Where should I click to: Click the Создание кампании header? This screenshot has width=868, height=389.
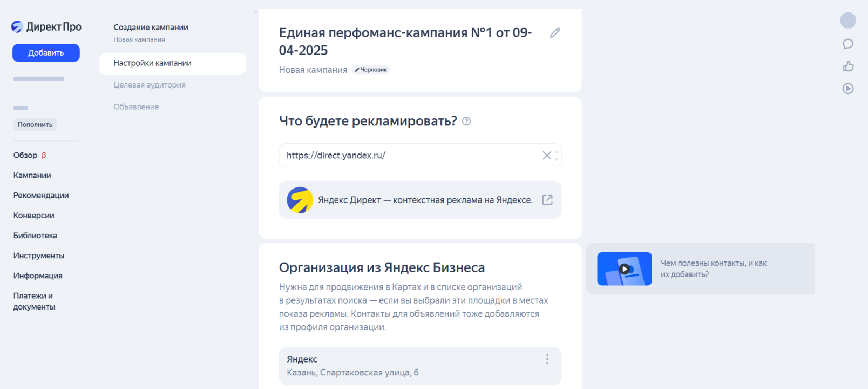click(151, 28)
